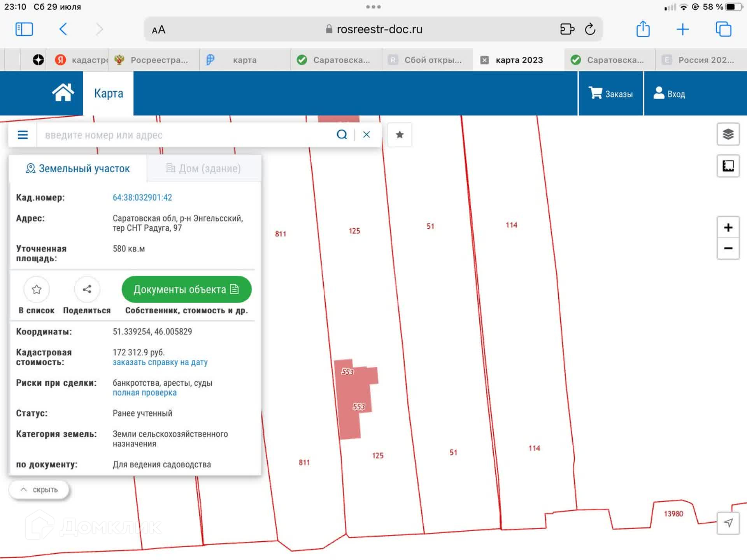Open AA page settings menu
747x560 pixels.
tap(159, 30)
